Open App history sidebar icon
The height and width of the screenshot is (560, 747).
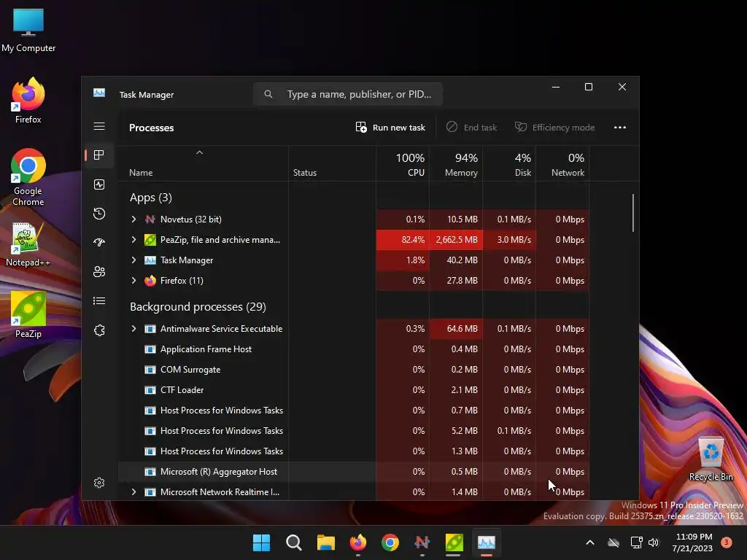99,214
